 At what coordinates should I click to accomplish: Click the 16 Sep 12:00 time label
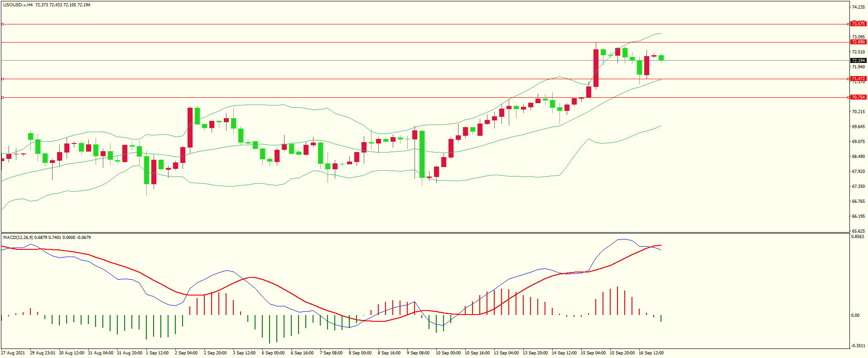pos(651,353)
